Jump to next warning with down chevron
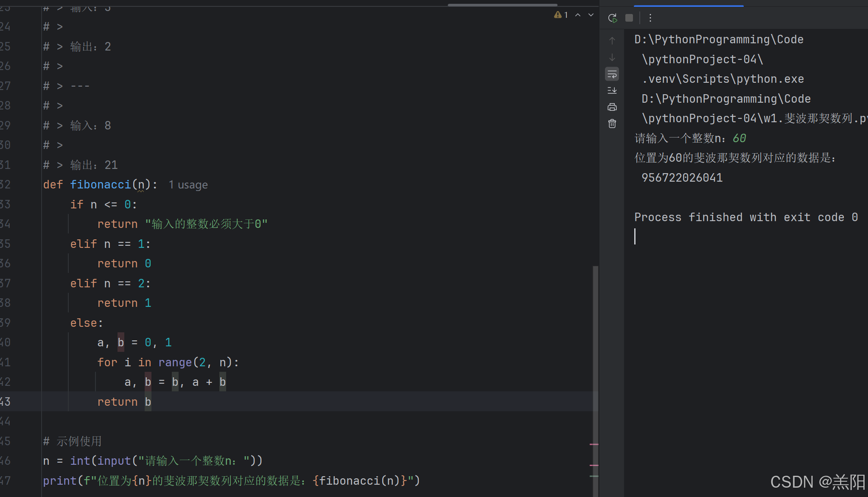Viewport: 868px width, 497px height. [x=591, y=14]
